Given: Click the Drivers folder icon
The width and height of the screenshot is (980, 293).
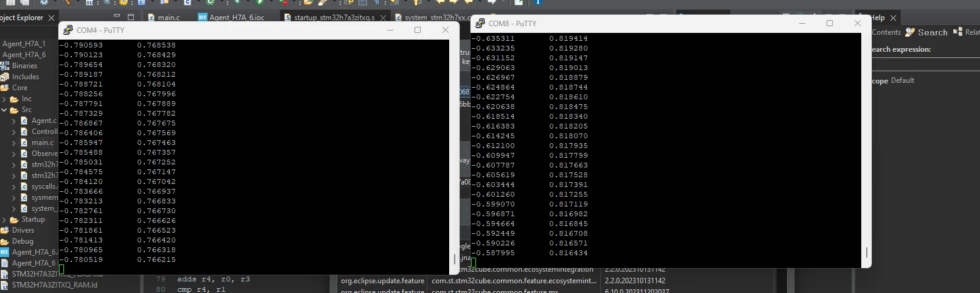Looking at the screenshot, I should pyautogui.click(x=5, y=230).
